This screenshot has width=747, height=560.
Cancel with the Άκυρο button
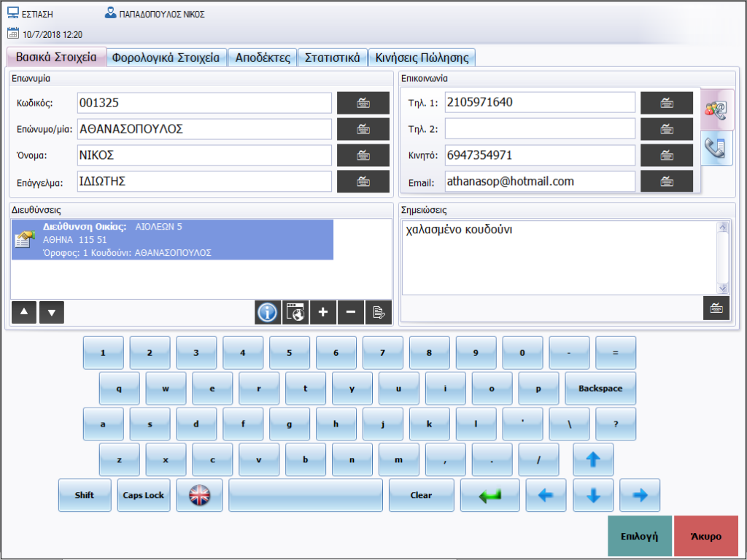(706, 536)
